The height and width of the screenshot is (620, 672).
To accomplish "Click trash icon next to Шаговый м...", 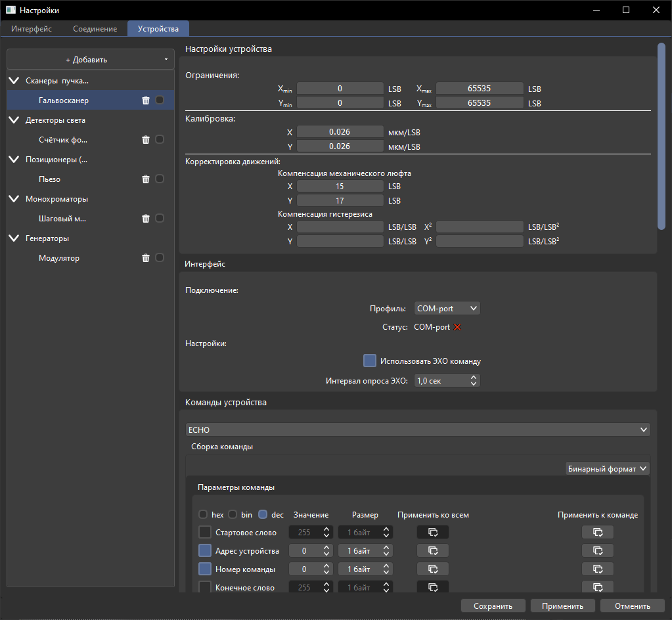I will pyautogui.click(x=146, y=219).
